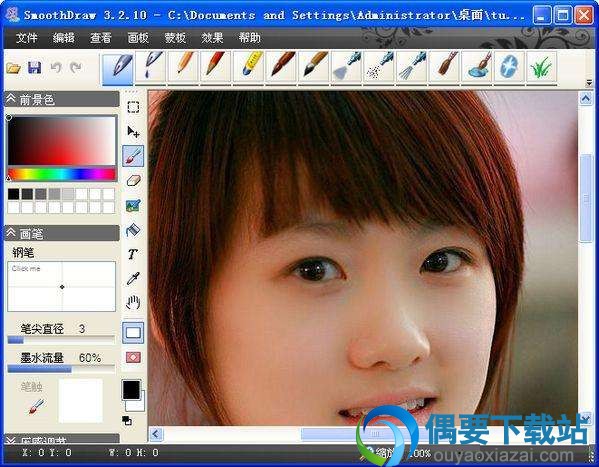Choose the hand pan tool

[x=133, y=303]
